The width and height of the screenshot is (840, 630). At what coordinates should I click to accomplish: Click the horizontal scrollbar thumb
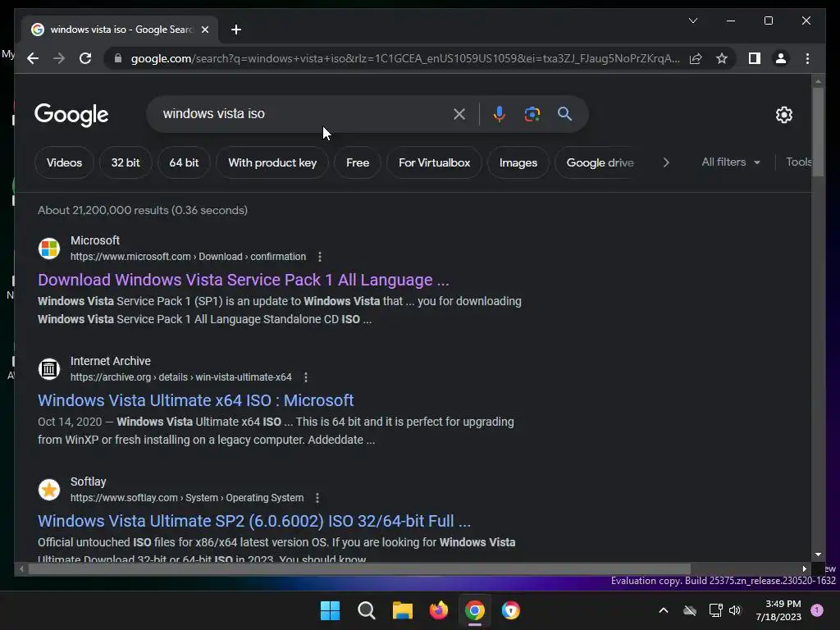(359, 569)
